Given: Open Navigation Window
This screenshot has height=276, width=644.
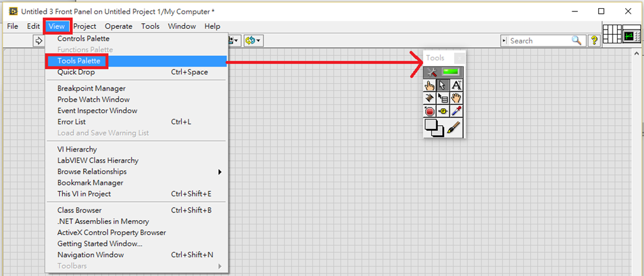Looking at the screenshot, I should (x=136, y=255).
